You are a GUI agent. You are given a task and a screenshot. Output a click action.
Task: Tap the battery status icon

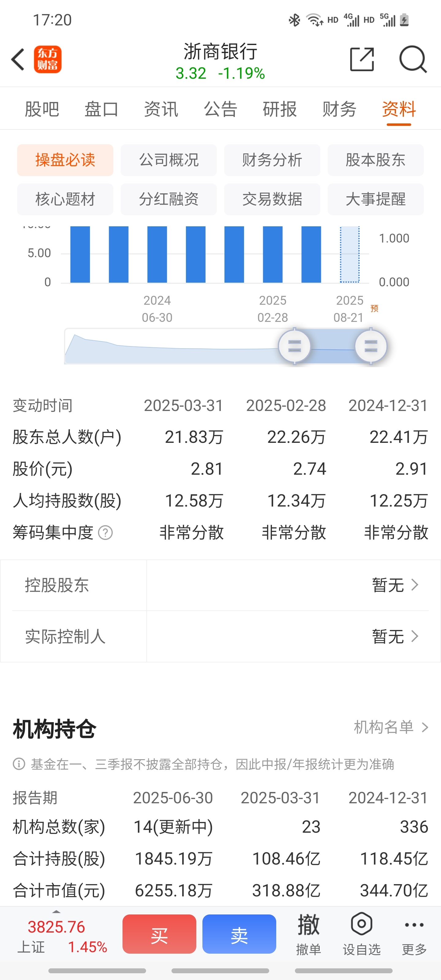click(405, 20)
